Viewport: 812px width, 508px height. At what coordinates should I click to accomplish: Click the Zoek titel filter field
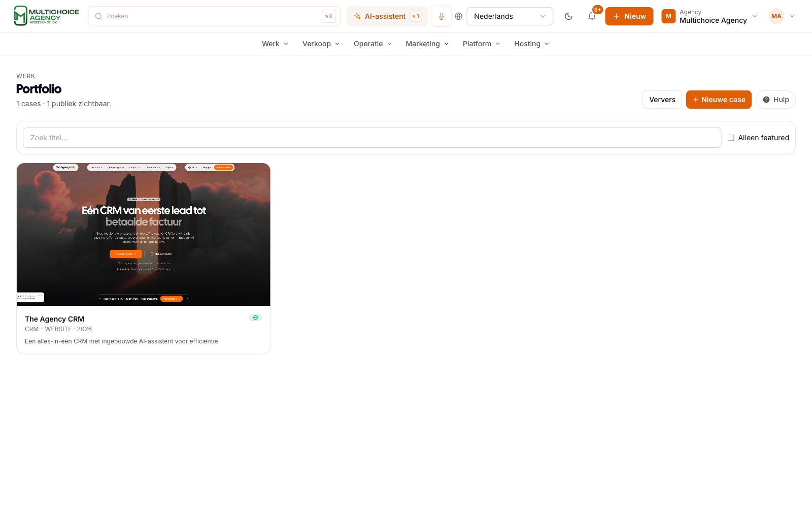[372, 138]
